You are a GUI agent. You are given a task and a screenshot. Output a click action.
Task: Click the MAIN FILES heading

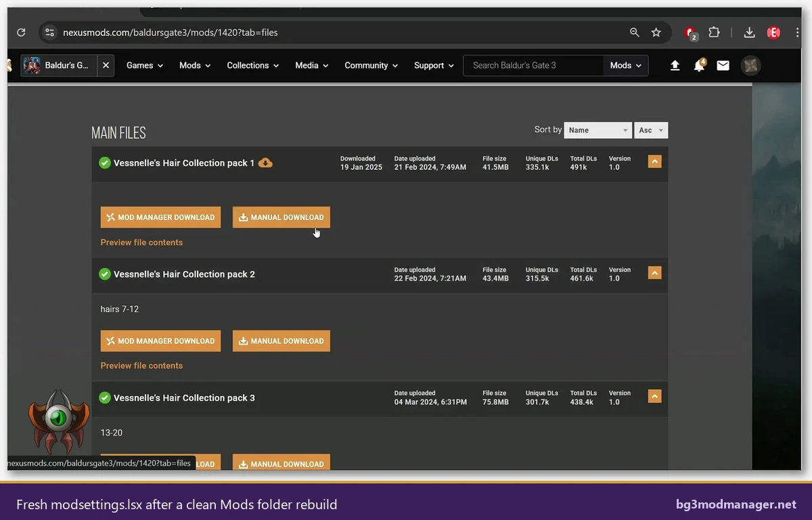click(118, 133)
